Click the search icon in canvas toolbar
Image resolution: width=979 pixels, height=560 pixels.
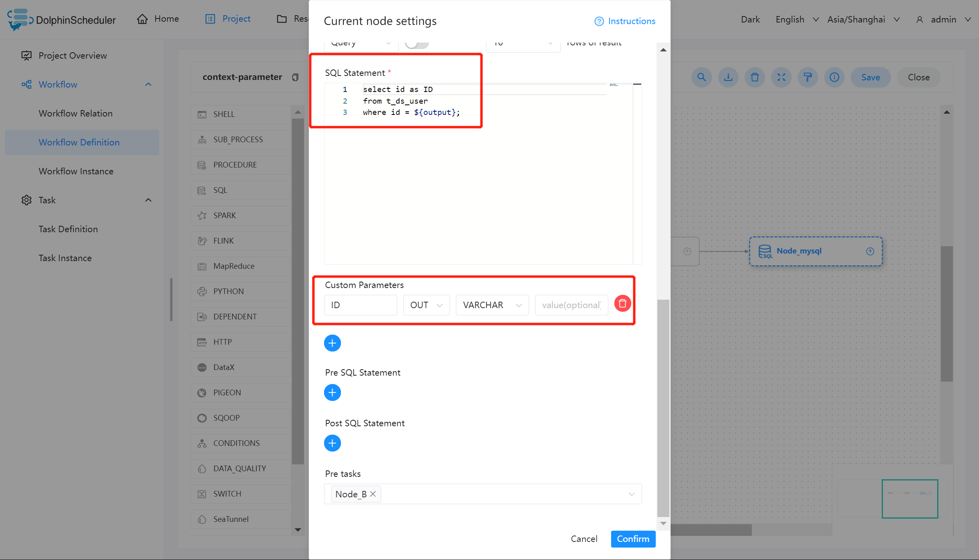coord(702,77)
